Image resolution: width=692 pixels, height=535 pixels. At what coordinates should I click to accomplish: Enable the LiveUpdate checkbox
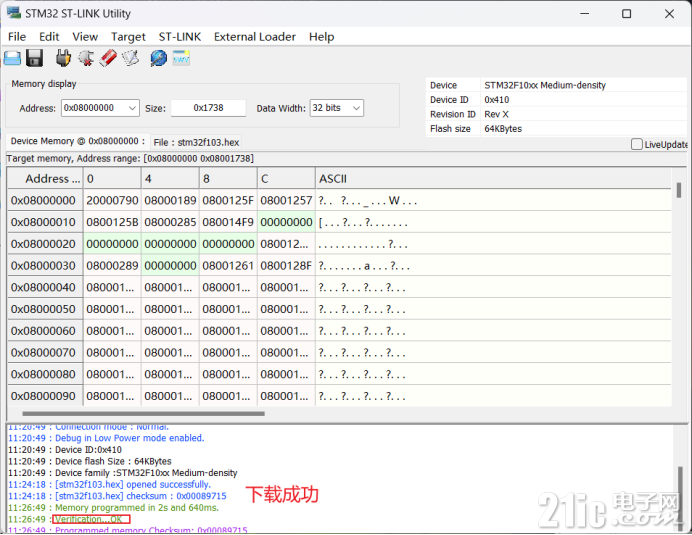pyautogui.click(x=636, y=144)
